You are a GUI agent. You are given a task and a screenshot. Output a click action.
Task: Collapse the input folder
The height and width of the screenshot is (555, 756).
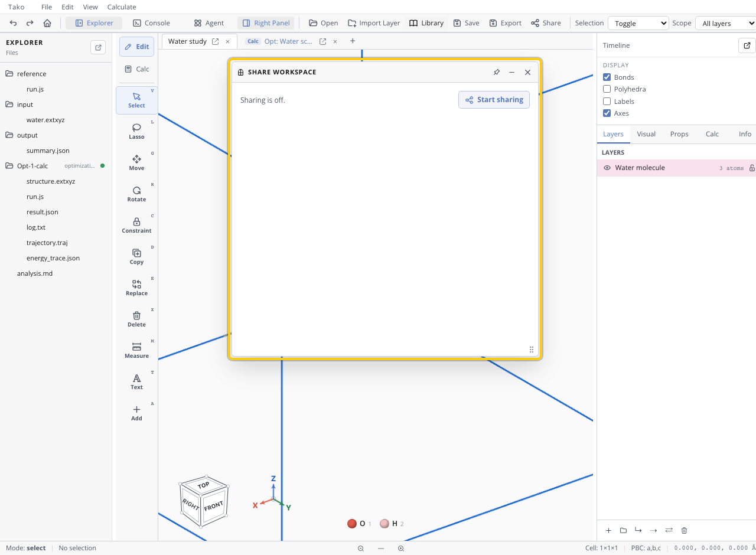click(x=9, y=105)
